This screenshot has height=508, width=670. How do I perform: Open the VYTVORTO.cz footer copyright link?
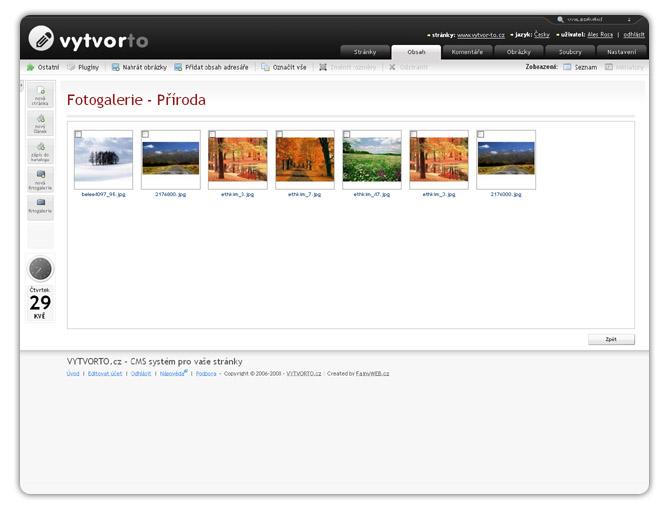[x=303, y=373]
